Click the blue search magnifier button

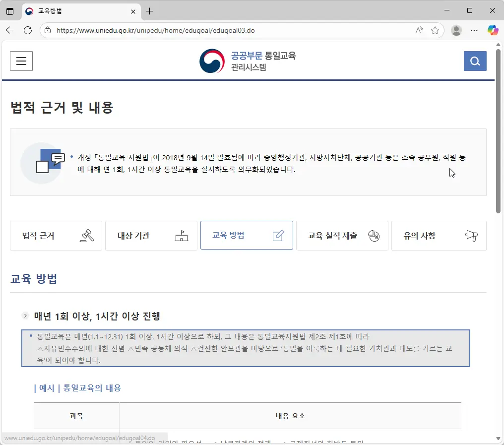[475, 61]
